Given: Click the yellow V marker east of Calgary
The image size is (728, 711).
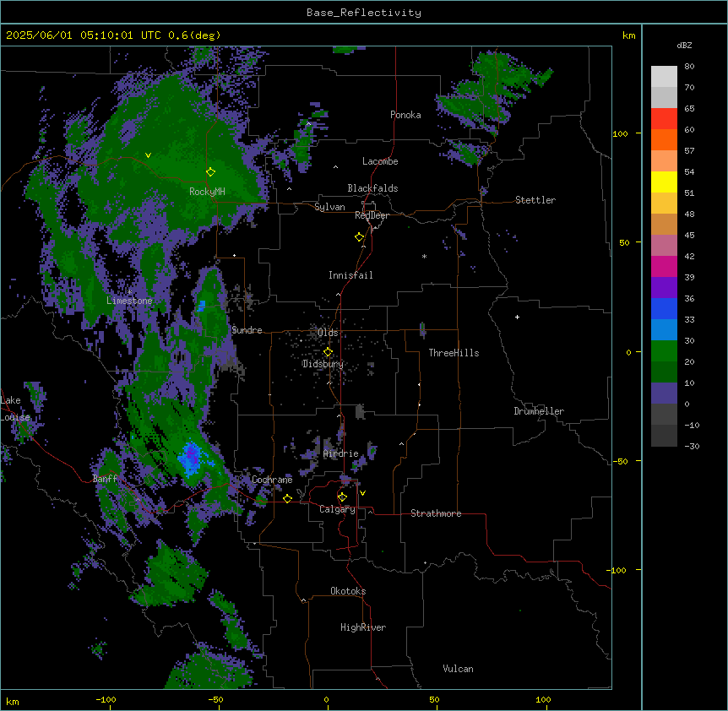Looking at the screenshot, I should (362, 493).
